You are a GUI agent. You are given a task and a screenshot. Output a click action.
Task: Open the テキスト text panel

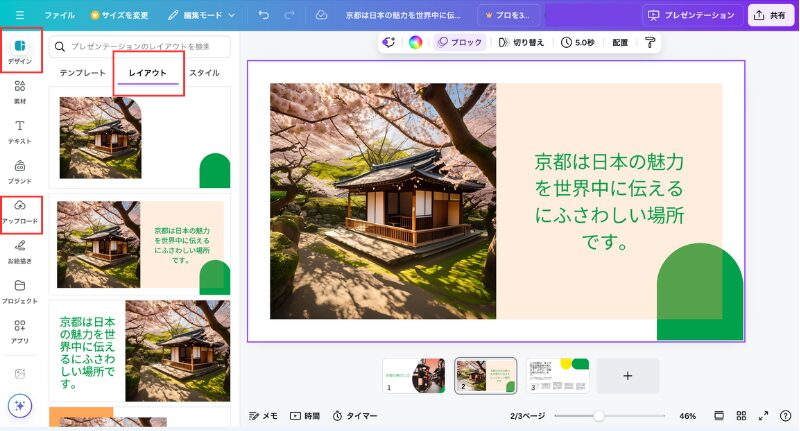coord(20,132)
